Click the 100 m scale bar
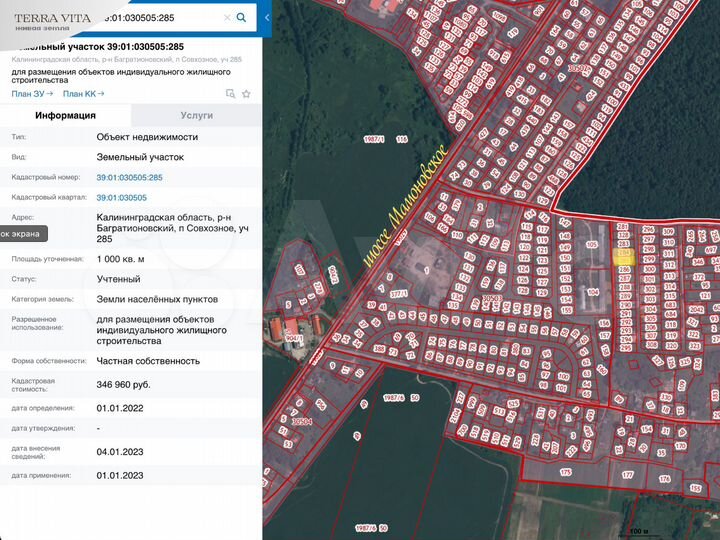 point(636,530)
